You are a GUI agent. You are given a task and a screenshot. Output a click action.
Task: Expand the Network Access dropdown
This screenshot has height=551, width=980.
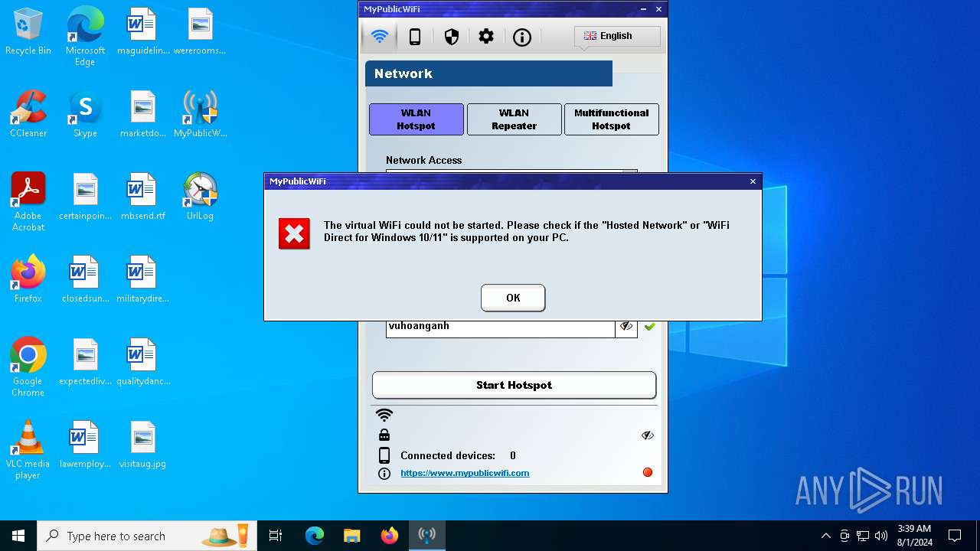629,172
